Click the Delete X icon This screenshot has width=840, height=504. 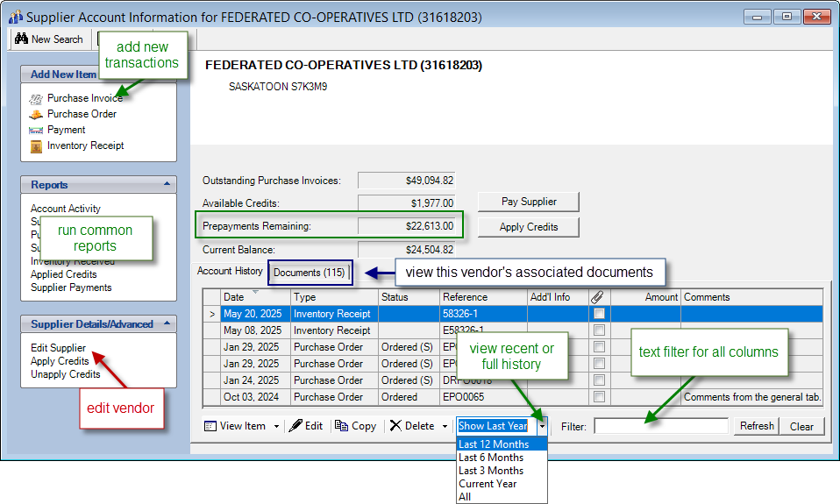[395, 426]
